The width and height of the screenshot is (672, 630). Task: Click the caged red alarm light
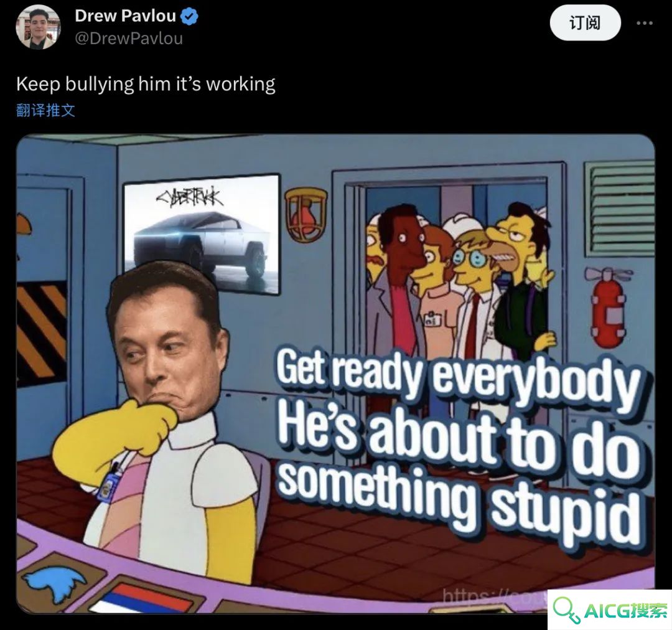point(306,214)
